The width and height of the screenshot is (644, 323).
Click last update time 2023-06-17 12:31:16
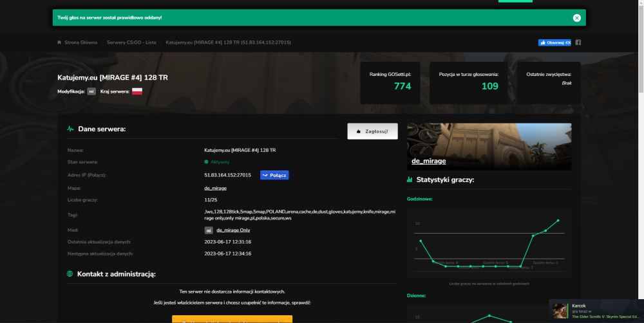click(227, 242)
